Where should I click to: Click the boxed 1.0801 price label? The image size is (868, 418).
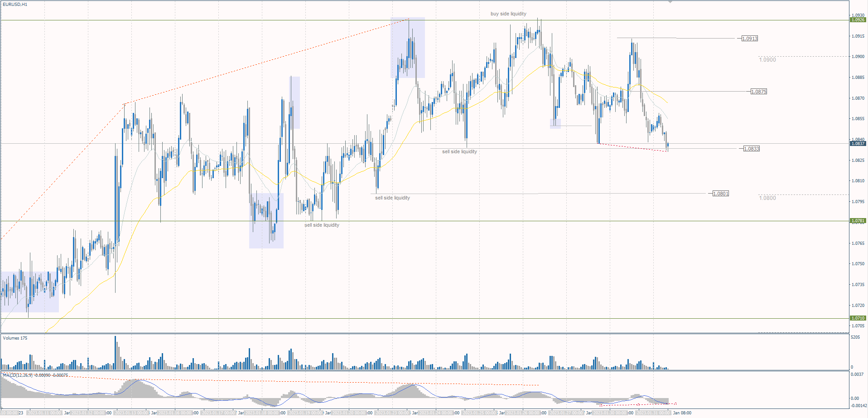tap(721, 194)
